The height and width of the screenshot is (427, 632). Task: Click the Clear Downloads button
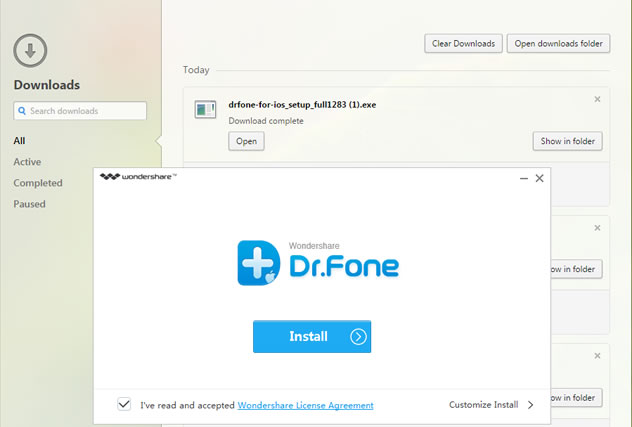(461, 44)
